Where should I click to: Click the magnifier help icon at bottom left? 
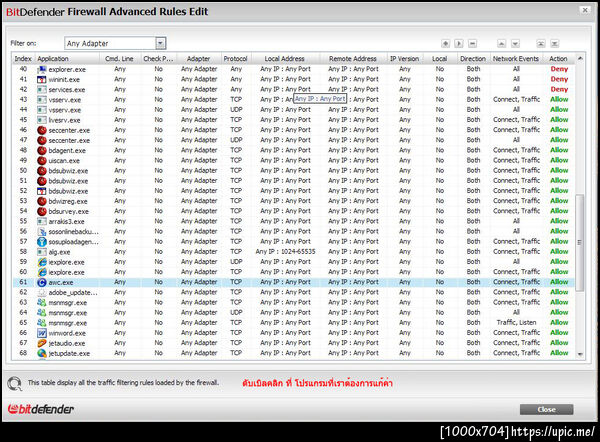coord(15,383)
